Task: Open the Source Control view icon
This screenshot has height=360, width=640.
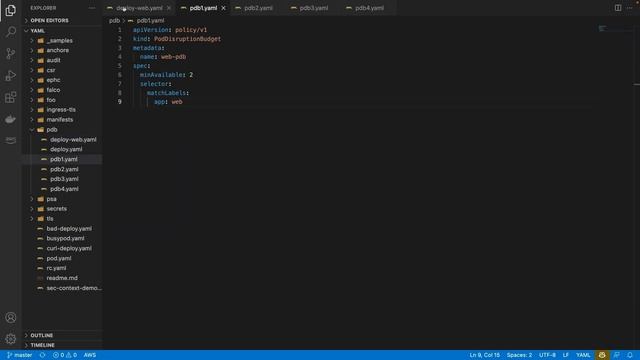Action: (11, 53)
